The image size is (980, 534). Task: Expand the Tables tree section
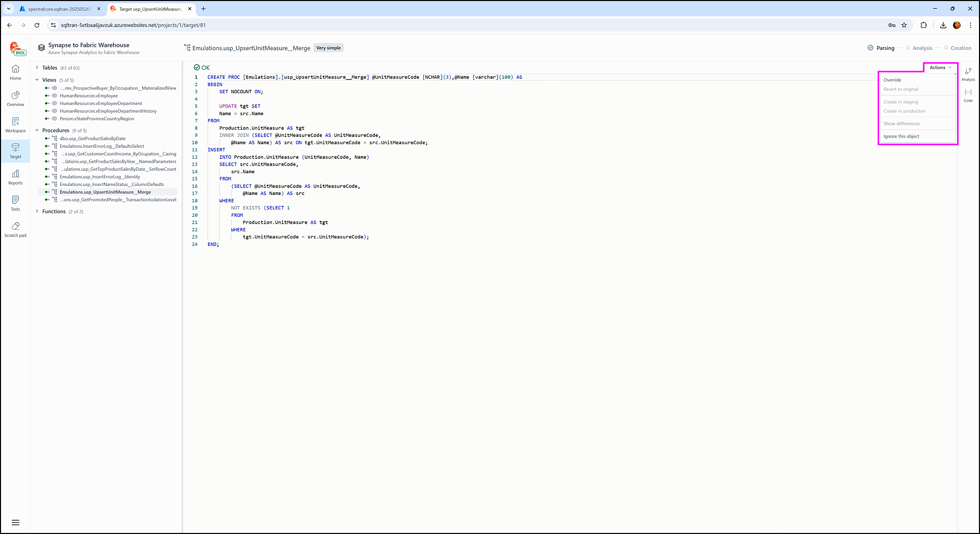coord(37,68)
